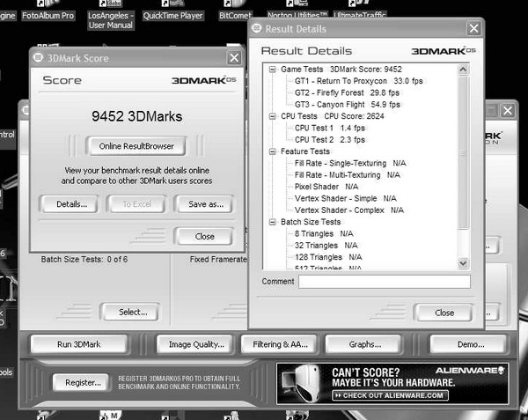Click the disabled To Excel button
This screenshot has height=420, width=528.
pyautogui.click(x=136, y=204)
